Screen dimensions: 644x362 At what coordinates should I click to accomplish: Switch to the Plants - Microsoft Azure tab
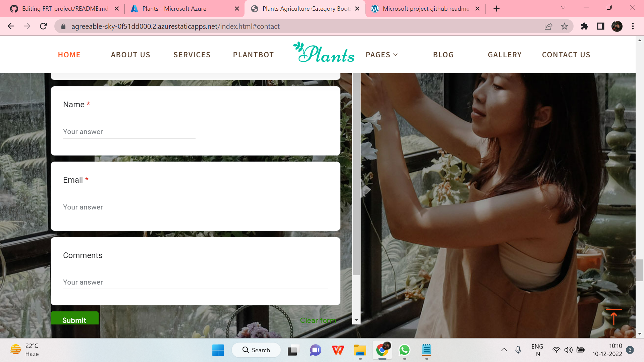click(174, 9)
